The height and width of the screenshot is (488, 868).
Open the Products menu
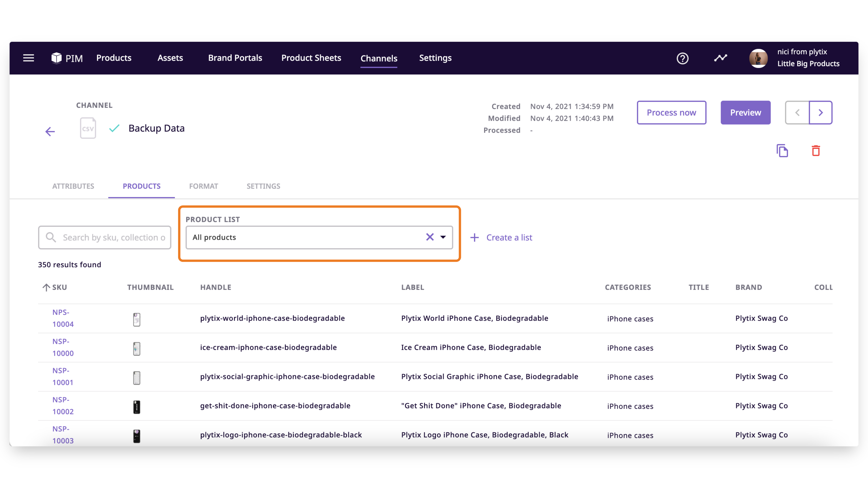114,58
